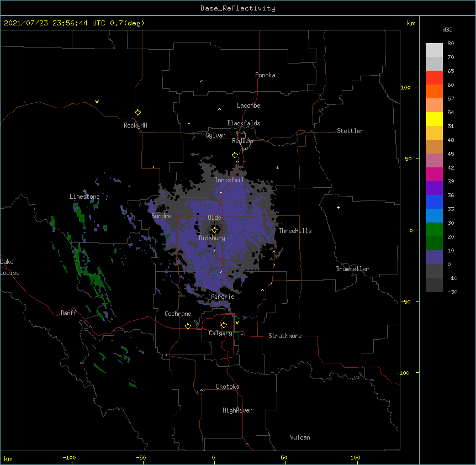Click the yellow diamond marker near RockyMH
Image resolution: width=476 pixels, height=465 pixels.
(137, 113)
